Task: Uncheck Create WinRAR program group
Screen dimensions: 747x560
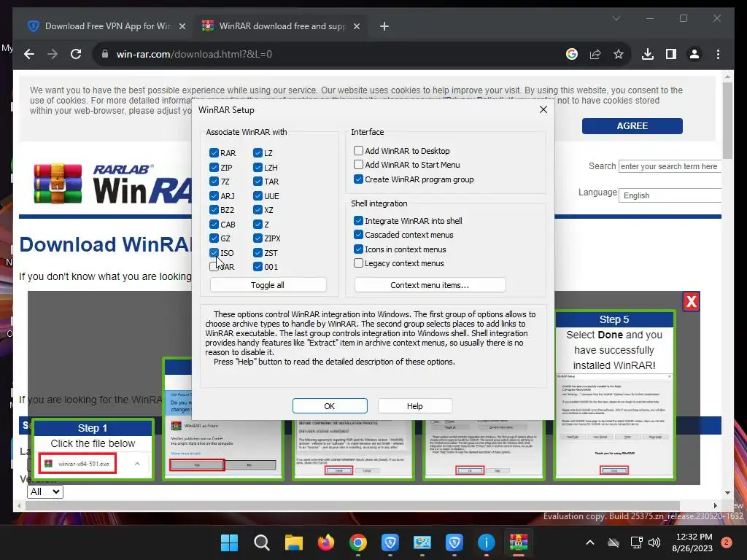Action: 358,179
